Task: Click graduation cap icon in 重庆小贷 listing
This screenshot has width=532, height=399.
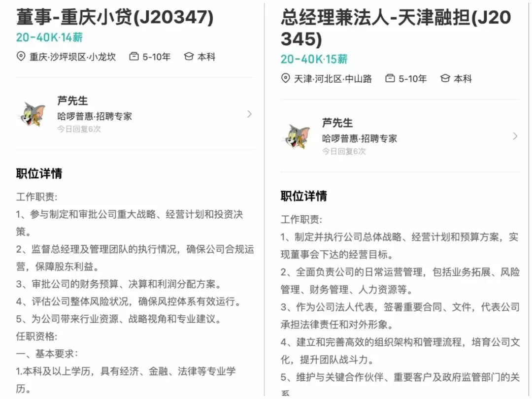Action: [189, 56]
